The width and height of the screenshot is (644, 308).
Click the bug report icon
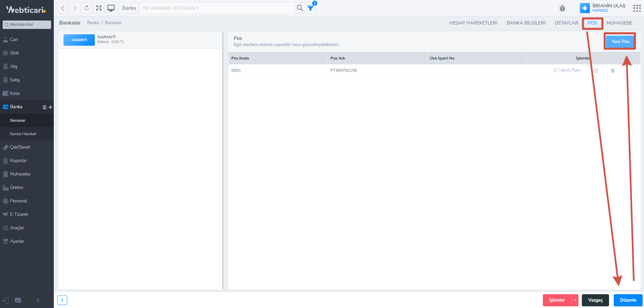pos(562,8)
